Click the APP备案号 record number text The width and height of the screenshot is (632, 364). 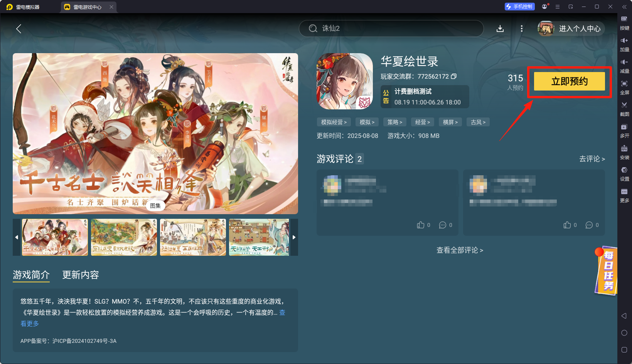pos(68,341)
